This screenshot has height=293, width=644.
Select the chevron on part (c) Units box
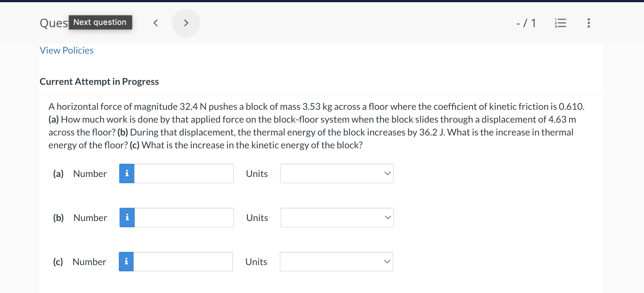point(387,261)
